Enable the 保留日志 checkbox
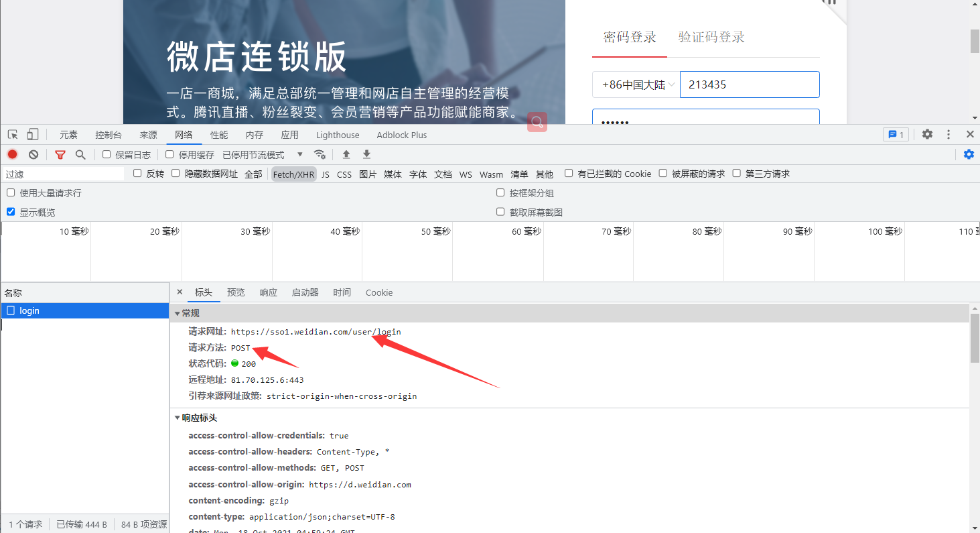The height and width of the screenshot is (533, 980). (107, 154)
